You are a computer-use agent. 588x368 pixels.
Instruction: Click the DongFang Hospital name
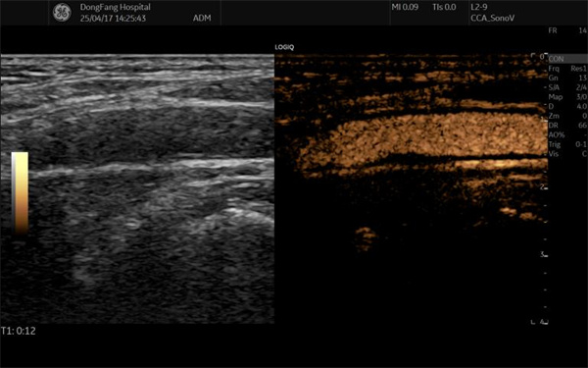[115, 7]
